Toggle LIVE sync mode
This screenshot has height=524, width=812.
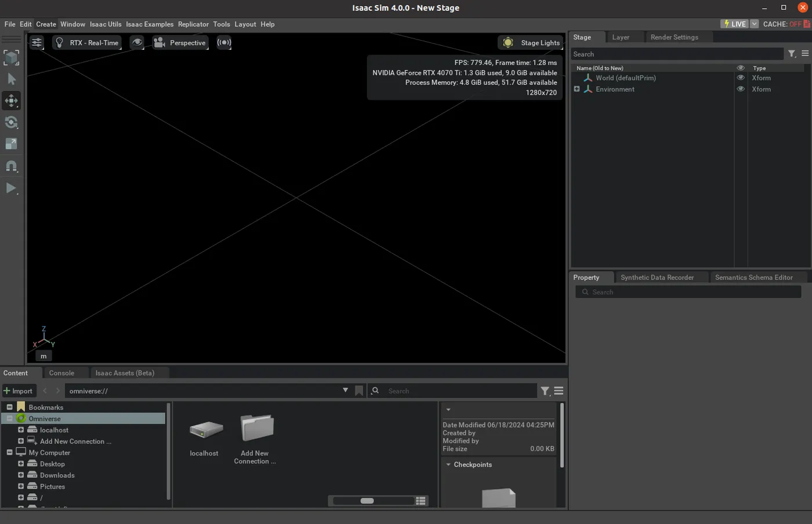click(x=734, y=24)
